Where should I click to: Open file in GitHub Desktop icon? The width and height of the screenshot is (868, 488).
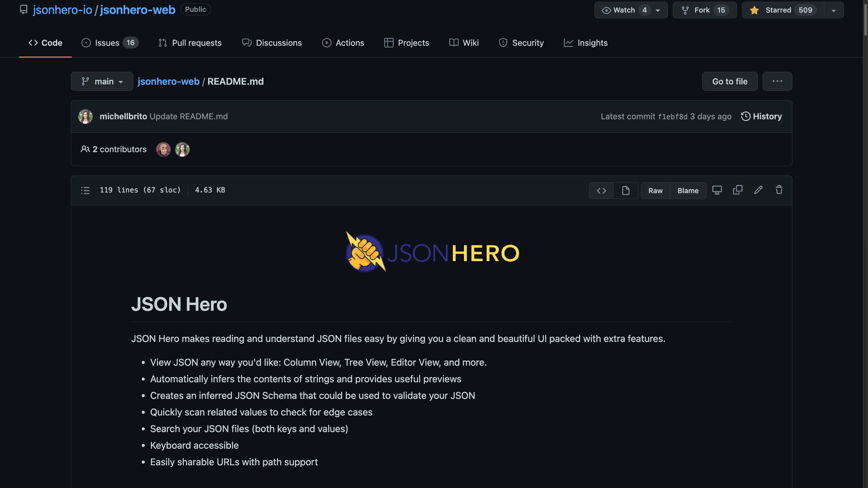(x=717, y=190)
